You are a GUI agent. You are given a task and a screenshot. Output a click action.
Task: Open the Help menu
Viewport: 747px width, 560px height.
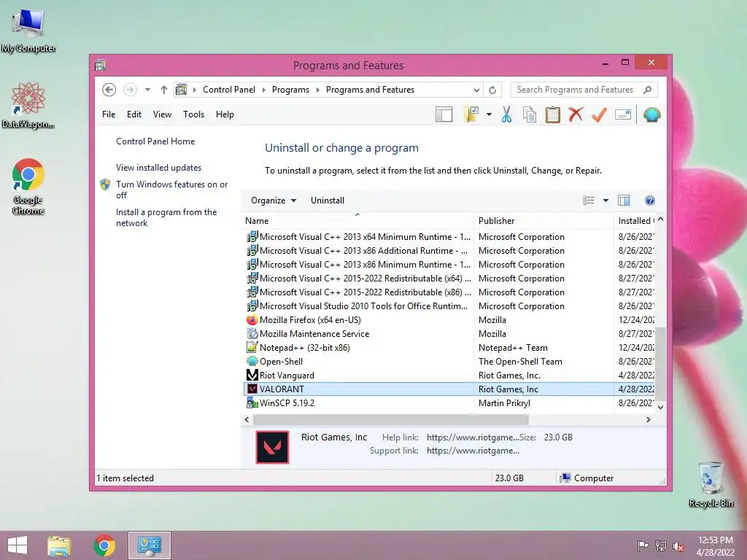click(x=225, y=114)
